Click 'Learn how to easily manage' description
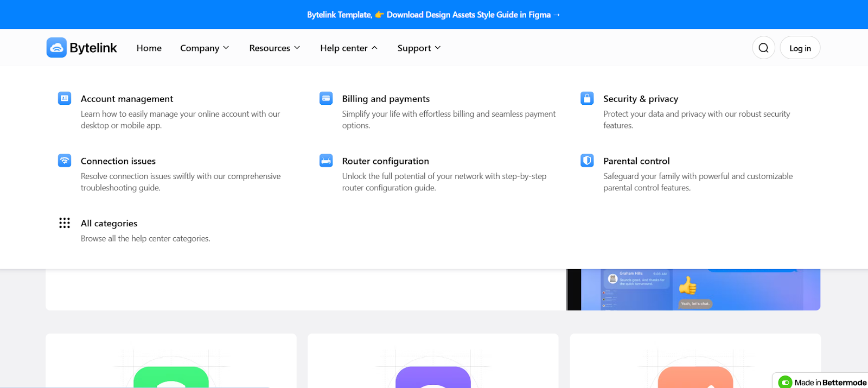Screen dimensions: 868x388 pos(180,119)
